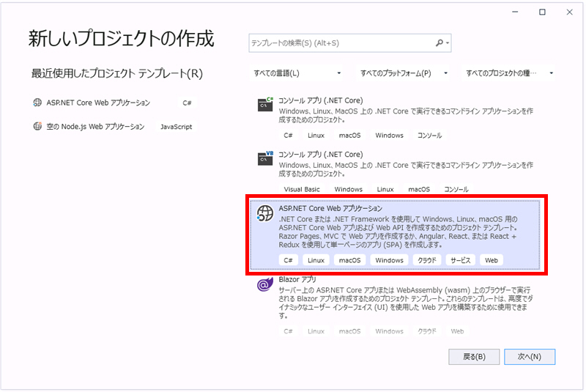Open the すべてのプロジェクトの種類 type dropdown
Viewport: 586px width, 392px height.
point(509,73)
